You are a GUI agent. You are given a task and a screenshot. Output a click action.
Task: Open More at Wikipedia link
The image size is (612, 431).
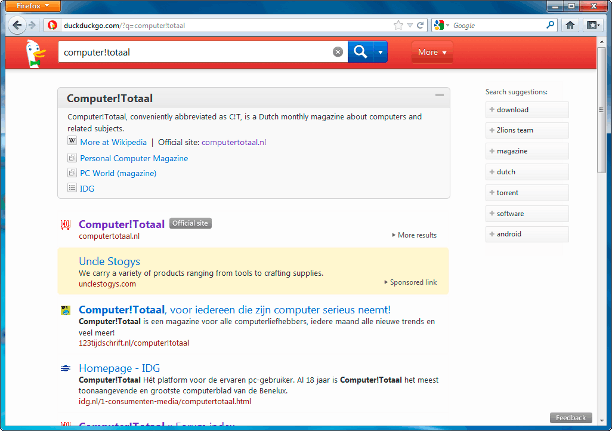113,142
